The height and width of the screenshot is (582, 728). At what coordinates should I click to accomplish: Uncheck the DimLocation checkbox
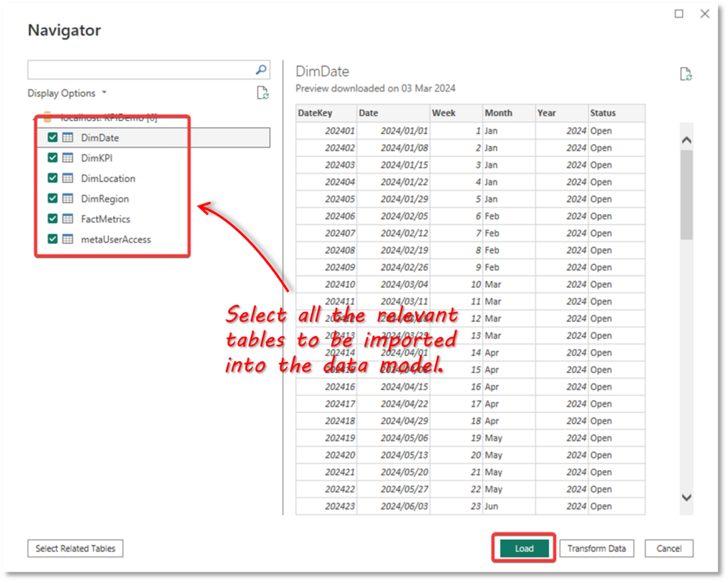52,178
